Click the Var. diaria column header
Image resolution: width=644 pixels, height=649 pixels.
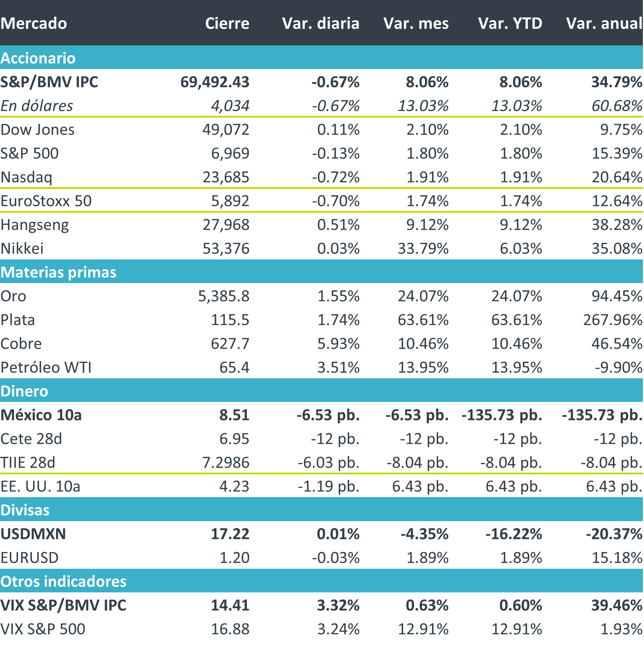(x=321, y=23)
